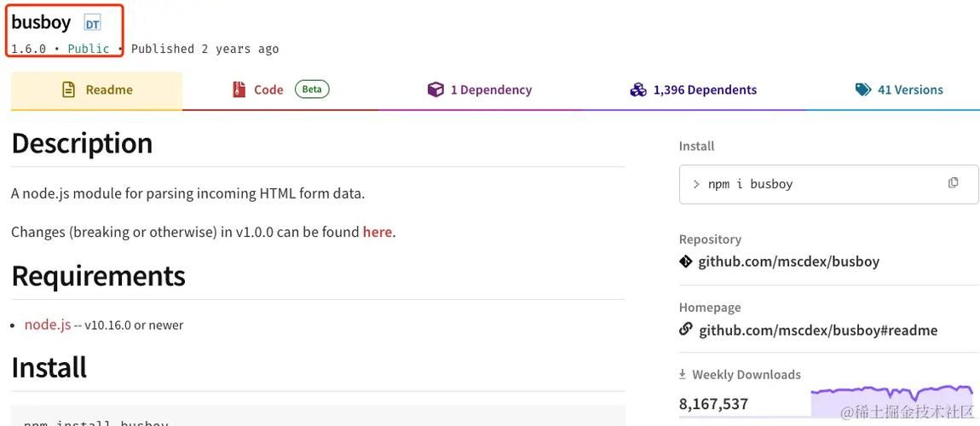Click the download arrow beside Weekly Downloads
The image size is (980, 426).
click(x=683, y=374)
